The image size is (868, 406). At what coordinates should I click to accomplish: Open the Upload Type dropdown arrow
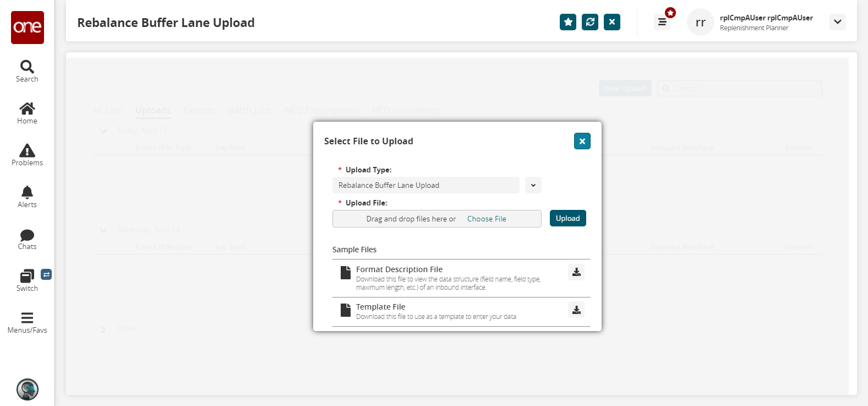533,185
